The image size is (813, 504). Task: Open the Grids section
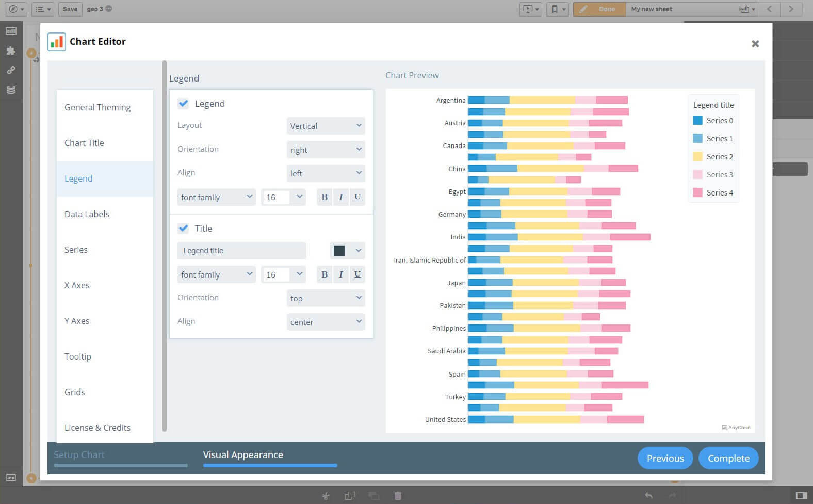pyautogui.click(x=105, y=392)
